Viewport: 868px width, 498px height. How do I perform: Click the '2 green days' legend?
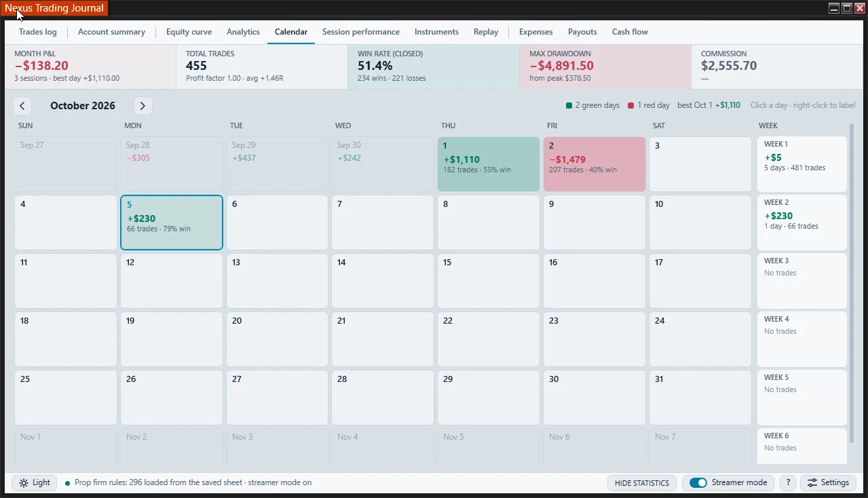(593, 105)
